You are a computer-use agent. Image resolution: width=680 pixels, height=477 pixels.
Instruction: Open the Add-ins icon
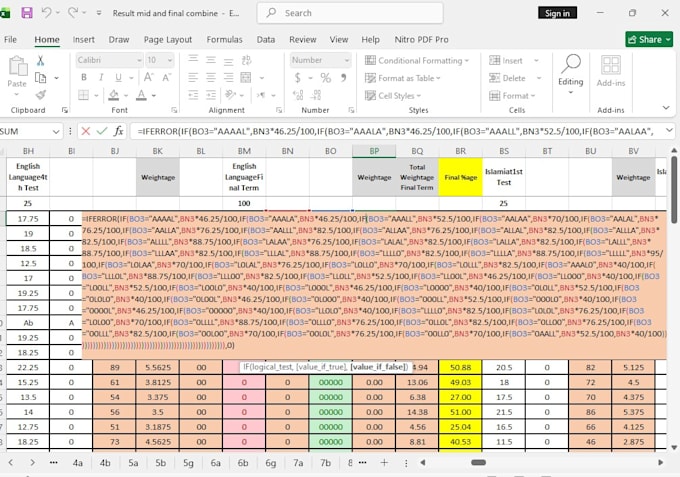click(611, 65)
